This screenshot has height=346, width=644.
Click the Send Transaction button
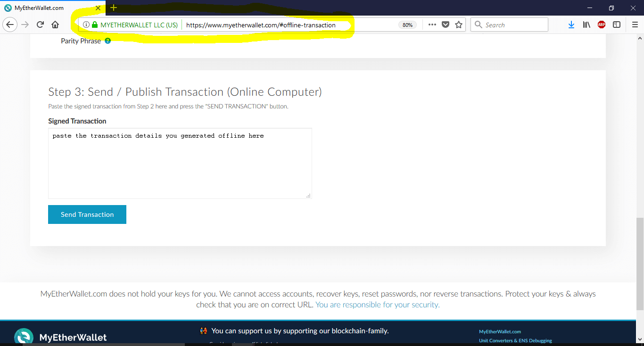click(x=87, y=214)
